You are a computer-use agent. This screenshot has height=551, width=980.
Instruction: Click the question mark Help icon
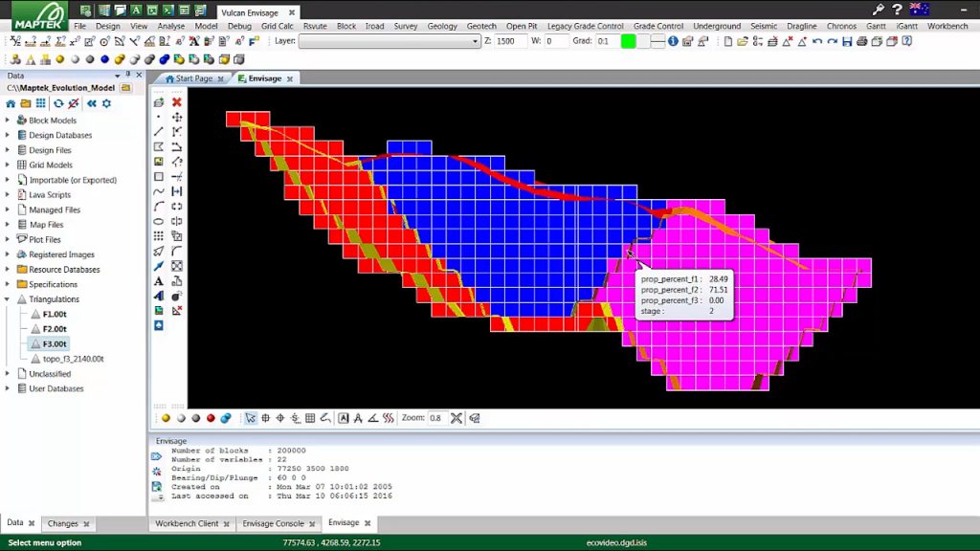click(897, 9)
